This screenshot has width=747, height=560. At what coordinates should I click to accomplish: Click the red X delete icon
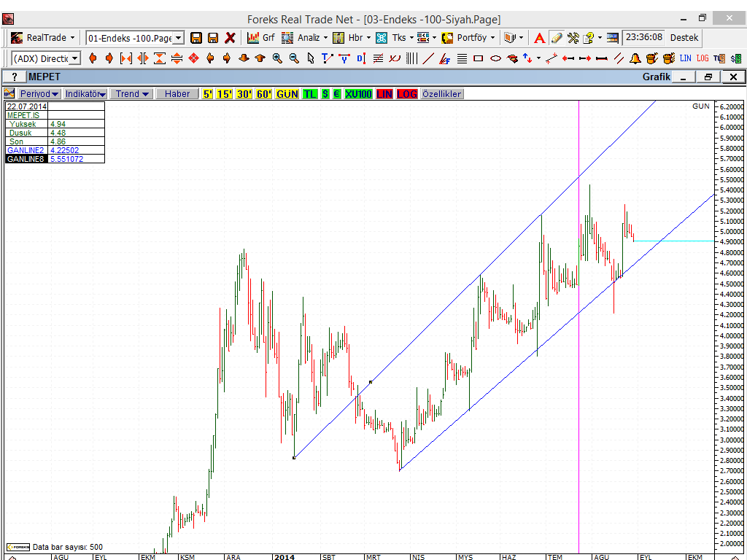pyautogui.click(x=230, y=37)
